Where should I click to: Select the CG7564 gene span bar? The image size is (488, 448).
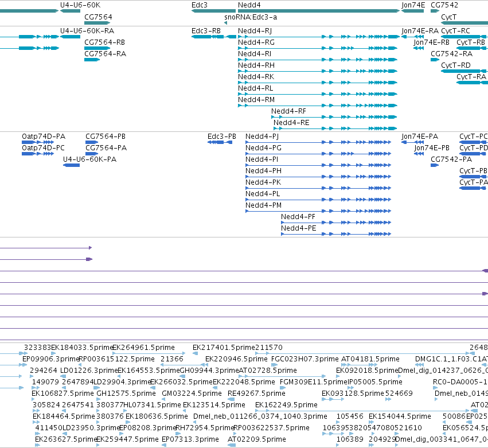(x=97, y=23)
